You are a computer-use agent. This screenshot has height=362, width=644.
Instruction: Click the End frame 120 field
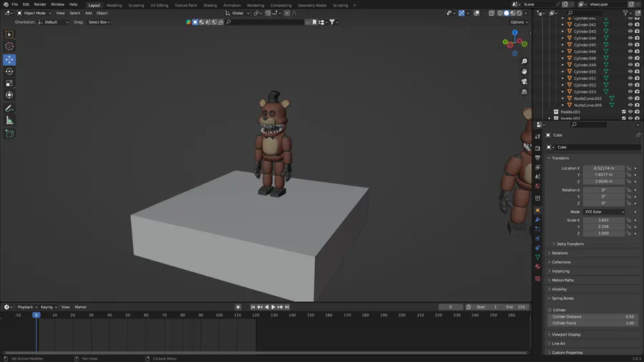tap(516, 307)
